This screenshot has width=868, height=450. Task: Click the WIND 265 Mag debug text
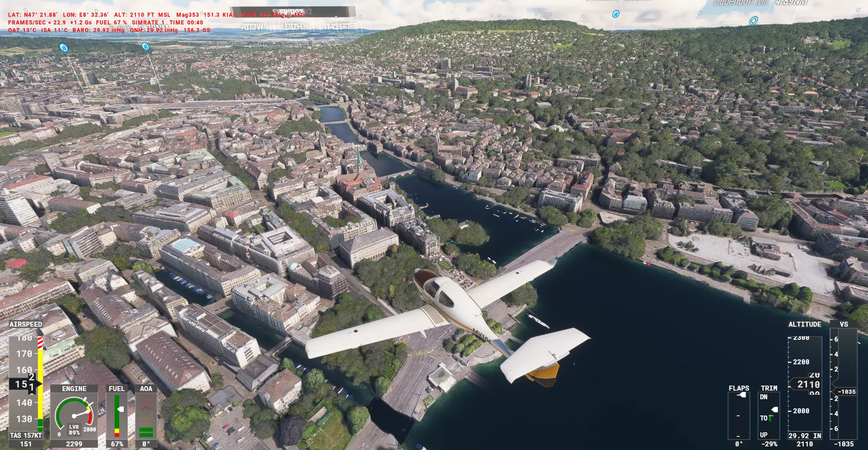273,15
